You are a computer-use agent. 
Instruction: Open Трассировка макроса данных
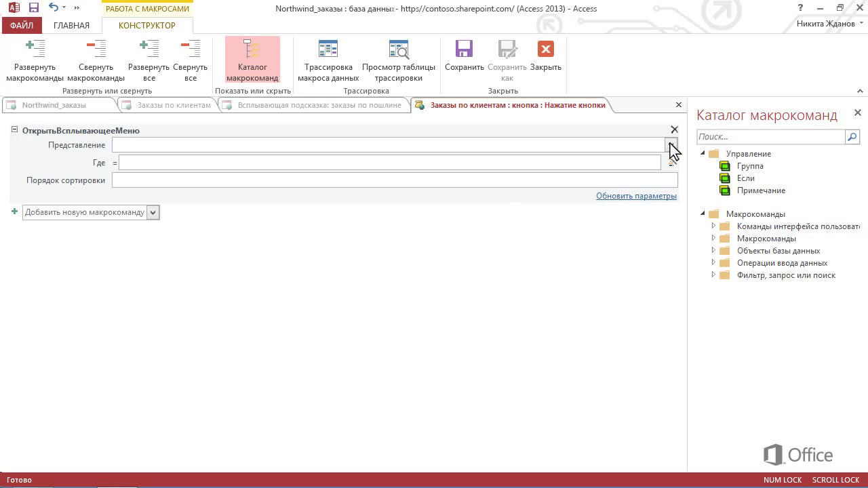328,60
